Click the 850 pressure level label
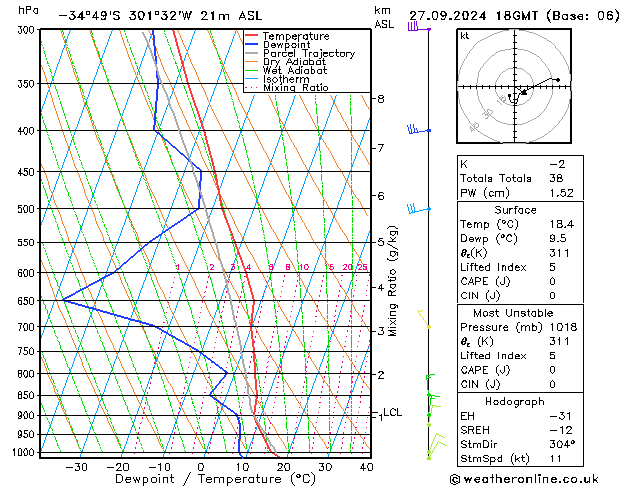 tap(28, 395)
